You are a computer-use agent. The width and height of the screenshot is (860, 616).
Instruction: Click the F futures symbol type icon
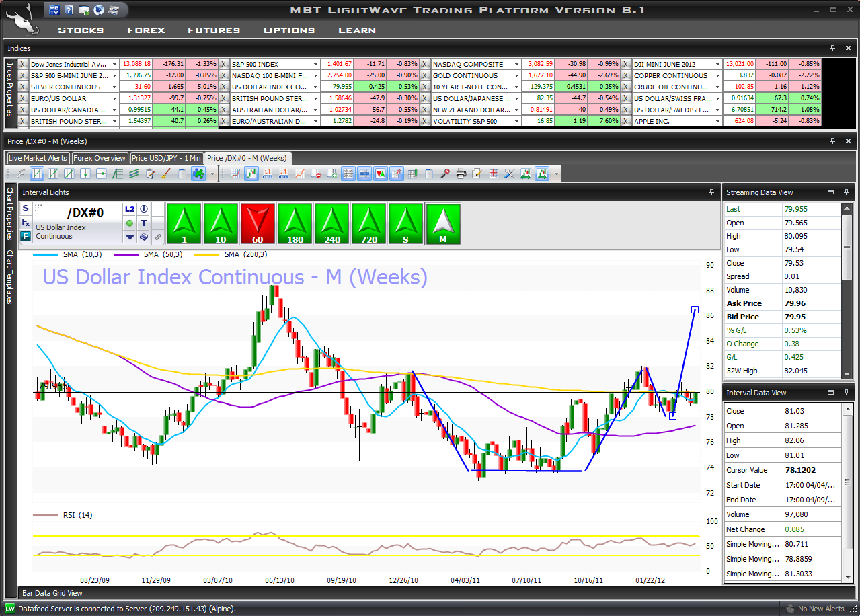(x=26, y=236)
